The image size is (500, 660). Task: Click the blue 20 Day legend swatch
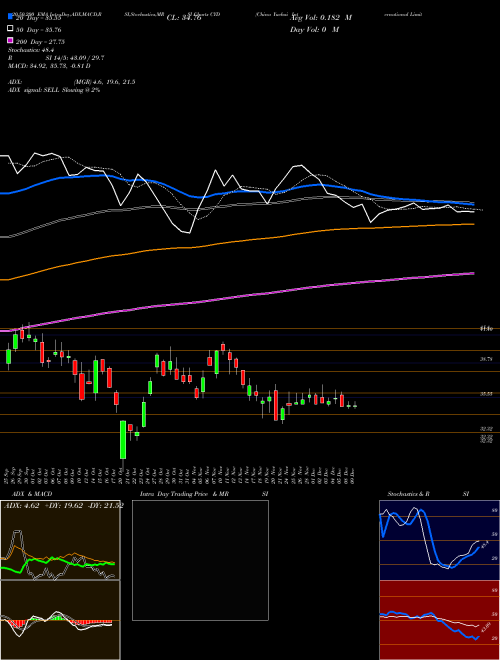tap(10, 17)
